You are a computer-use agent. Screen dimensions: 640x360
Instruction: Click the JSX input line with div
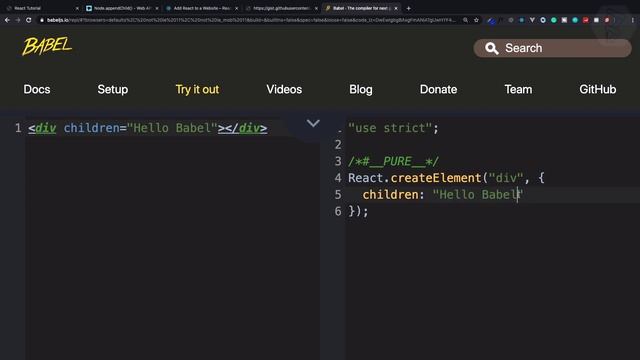click(x=148, y=128)
